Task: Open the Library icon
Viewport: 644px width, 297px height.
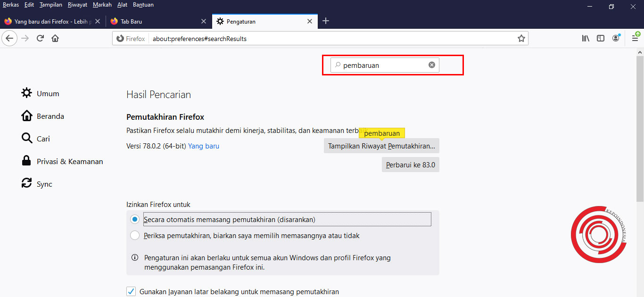Action: [586, 39]
